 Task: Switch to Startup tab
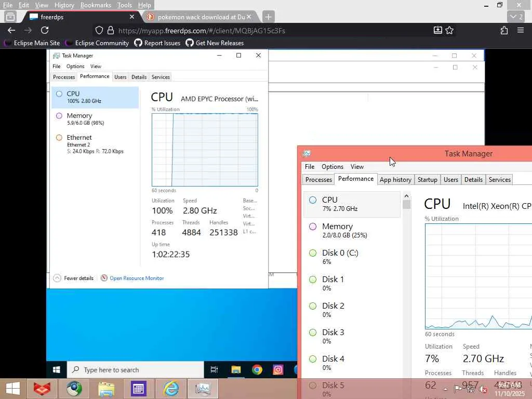[428, 179]
